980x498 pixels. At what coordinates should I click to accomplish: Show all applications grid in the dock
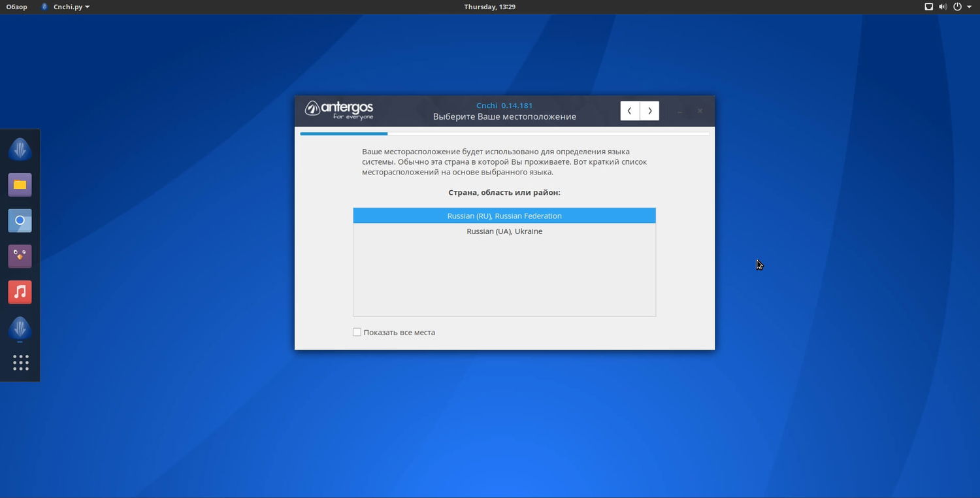click(x=20, y=363)
